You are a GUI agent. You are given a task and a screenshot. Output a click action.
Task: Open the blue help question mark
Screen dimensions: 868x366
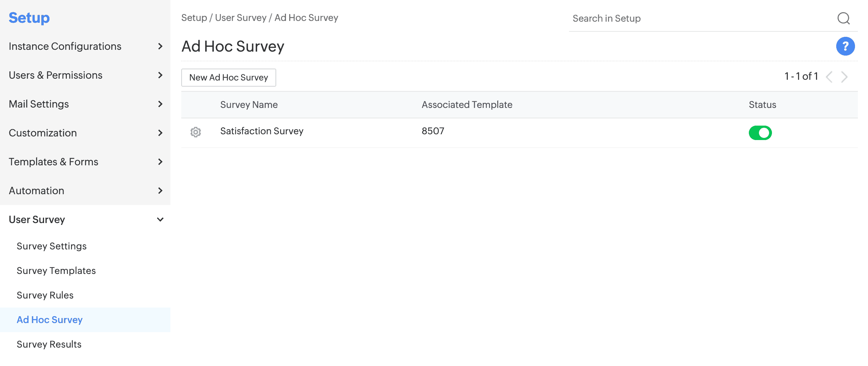coord(845,46)
